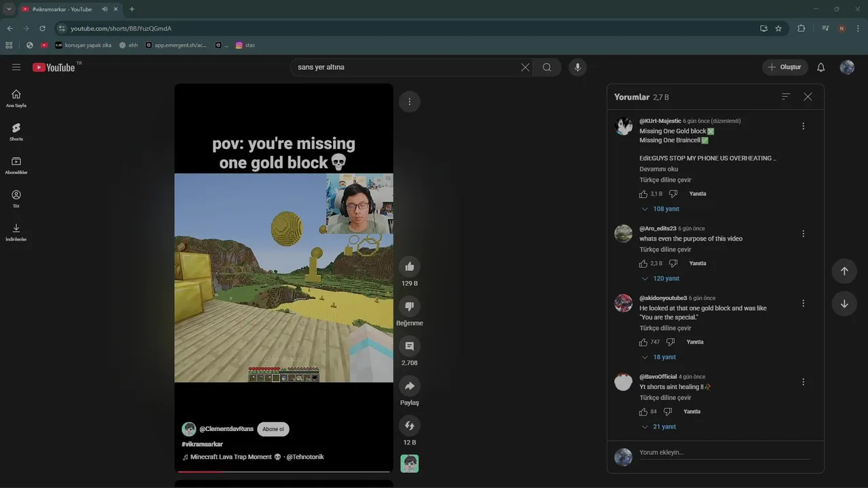Open the remix button showing 12 B

[x=410, y=426]
